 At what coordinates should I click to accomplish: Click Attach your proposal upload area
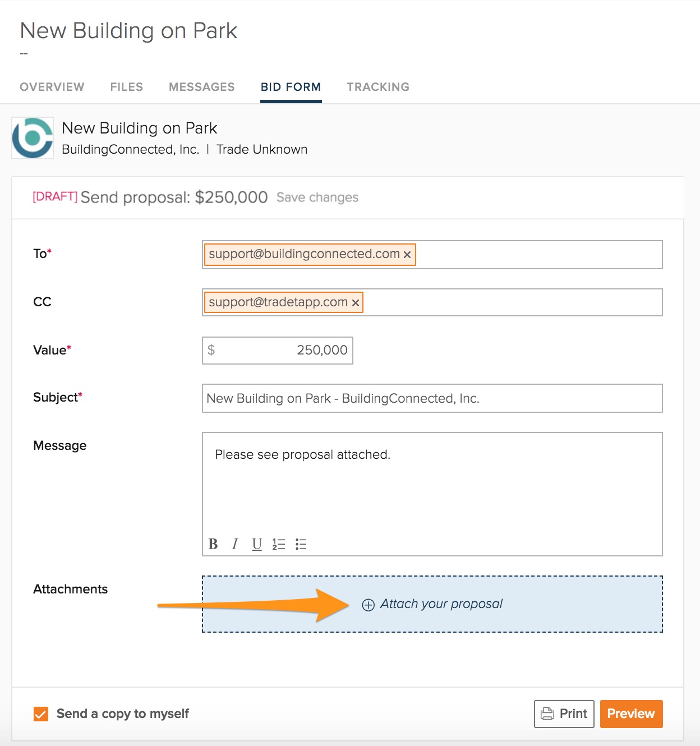click(x=432, y=604)
